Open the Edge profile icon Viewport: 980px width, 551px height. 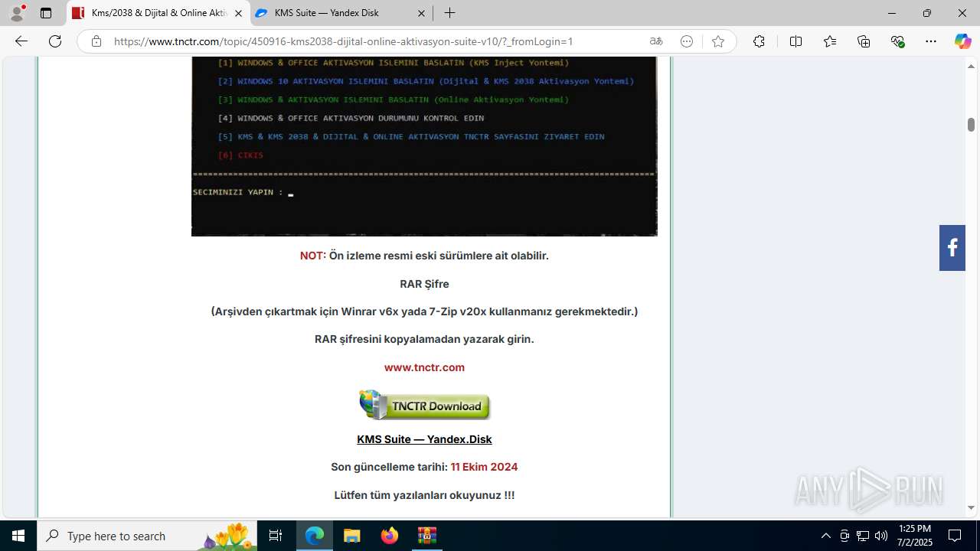pyautogui.click(x=17, y=13)
